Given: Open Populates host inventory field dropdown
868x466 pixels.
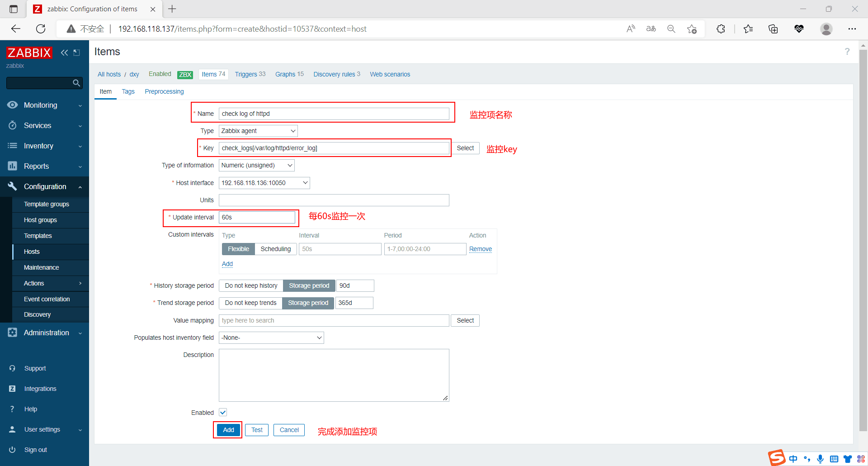Looking at the screenshot, I should tap(271, 338).
